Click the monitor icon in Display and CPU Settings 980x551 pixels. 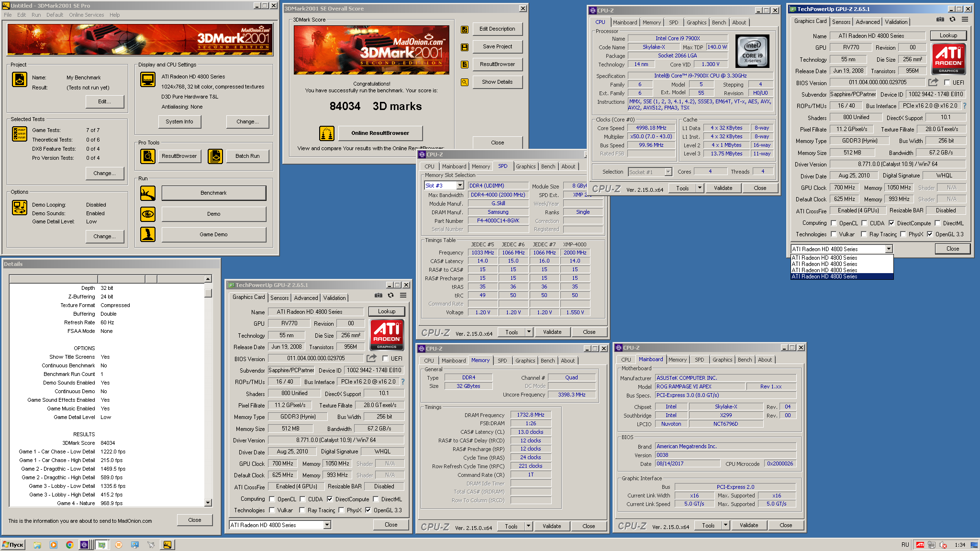[148, 79]
